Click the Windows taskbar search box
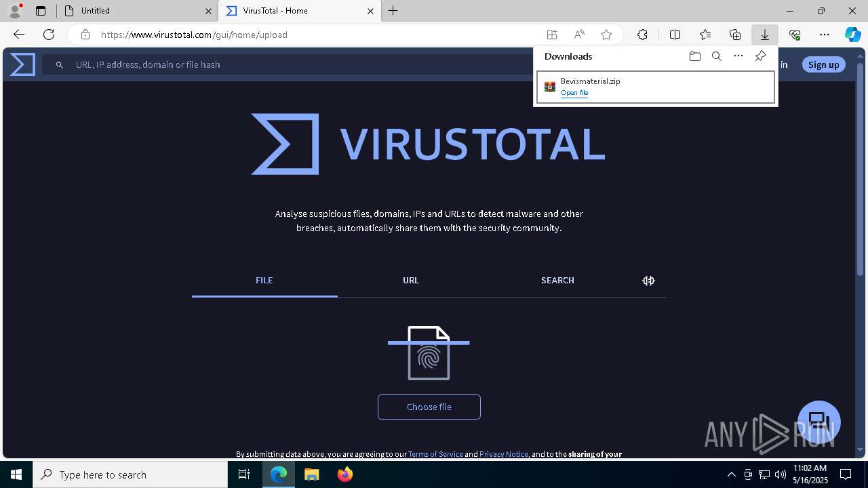This screenshot has width=868, height=488. pos(130,474)
